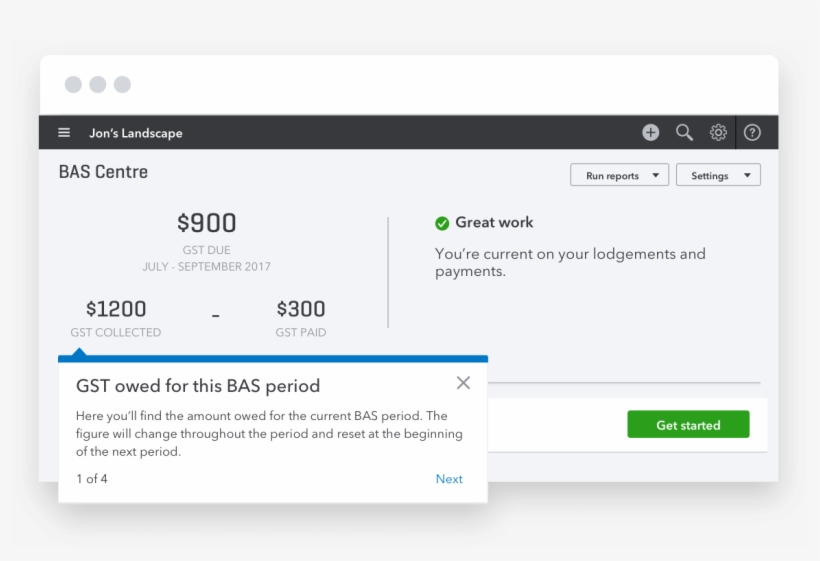Open search with the magnifier icon
Viewport: 820px width, 561px height.
tap(684, 132)
